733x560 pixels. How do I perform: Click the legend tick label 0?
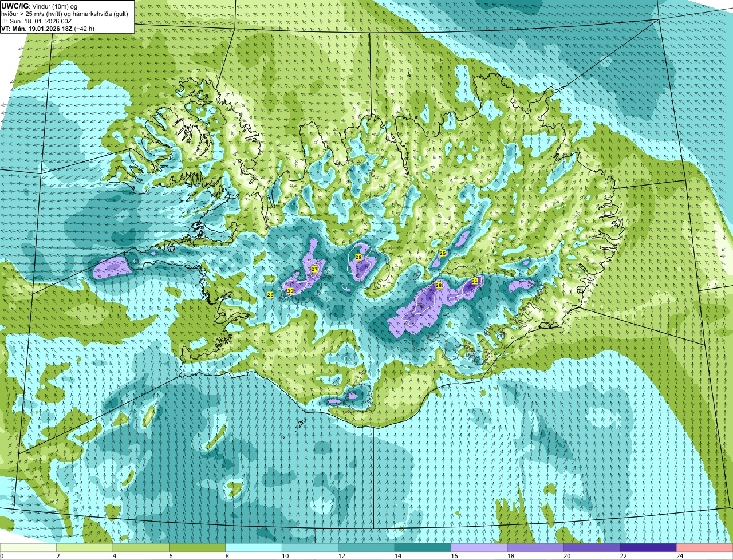click(2, 556)
